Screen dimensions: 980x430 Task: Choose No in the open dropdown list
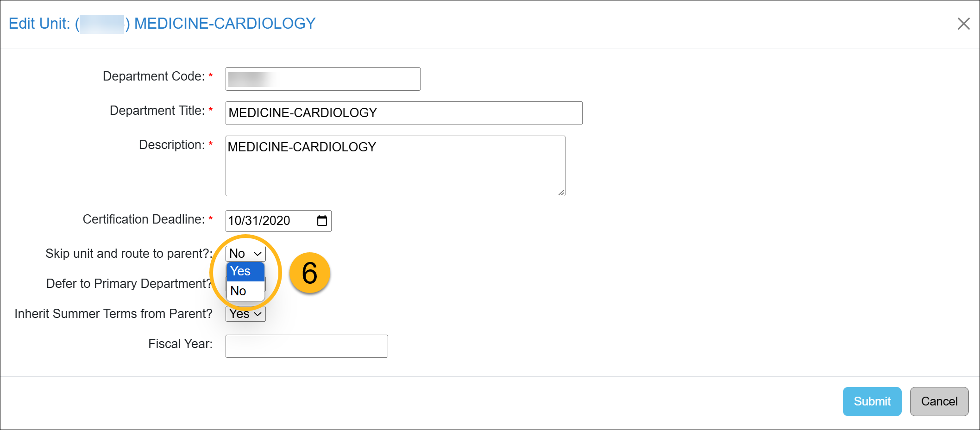[x=245, y=291]
